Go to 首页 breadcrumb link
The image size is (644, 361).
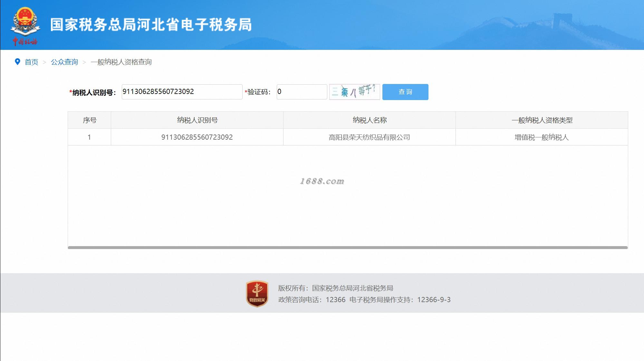click(32, 62)
